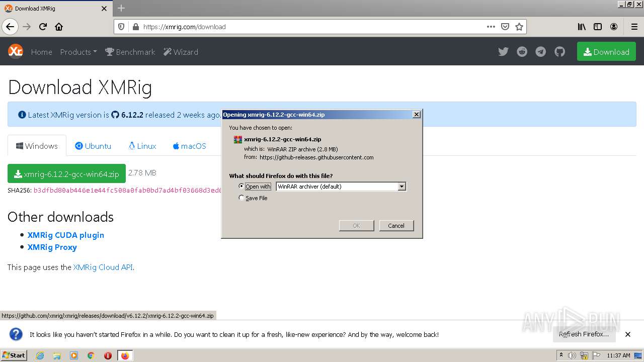
Task: Click the OK button in dialog
Action: [x=356, y=226]
